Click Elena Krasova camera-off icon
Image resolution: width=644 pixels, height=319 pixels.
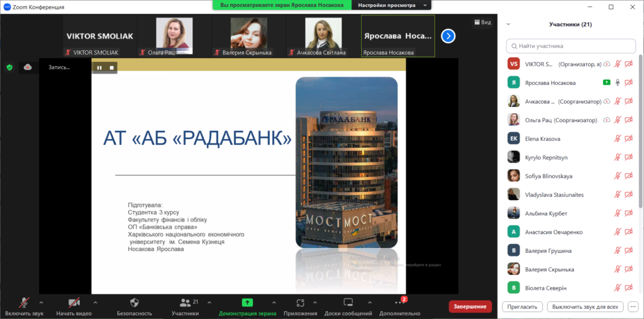coord(628,138)
